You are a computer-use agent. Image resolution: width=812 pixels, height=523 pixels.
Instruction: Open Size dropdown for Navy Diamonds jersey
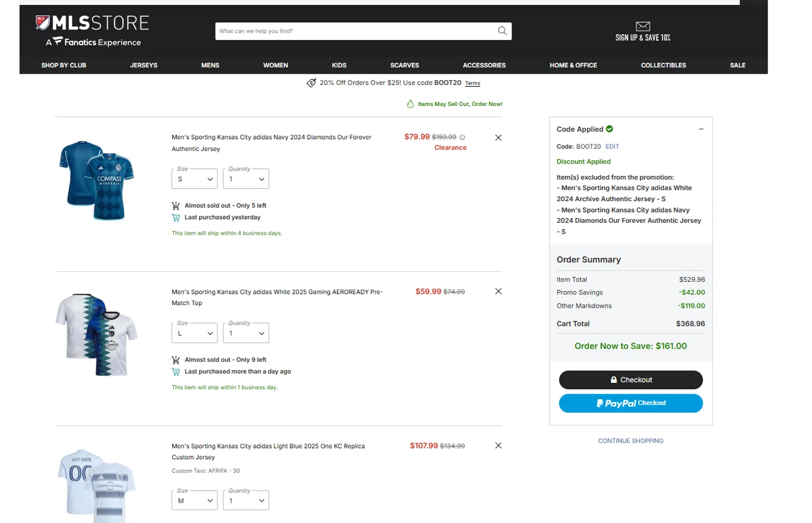click(194, 179)
